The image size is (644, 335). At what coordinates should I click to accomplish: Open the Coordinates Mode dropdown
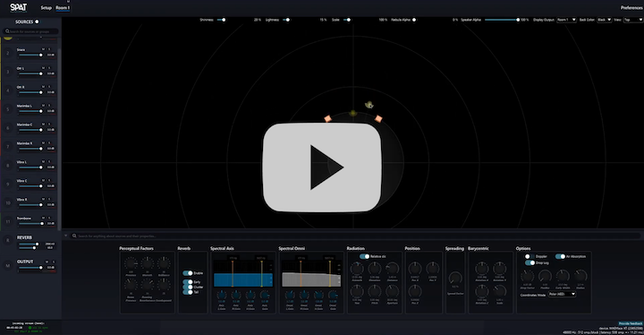pos(562,295)
